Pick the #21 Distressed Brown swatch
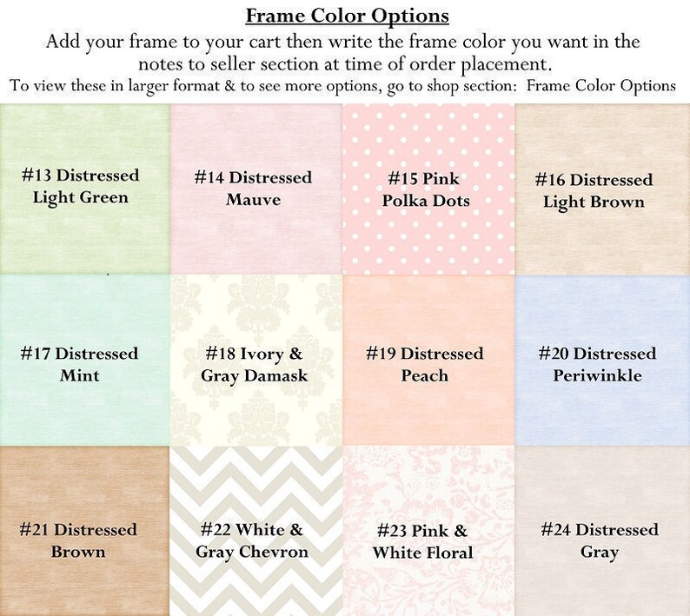This screenshot has height=616, width=690. click(x=84, y=531)
